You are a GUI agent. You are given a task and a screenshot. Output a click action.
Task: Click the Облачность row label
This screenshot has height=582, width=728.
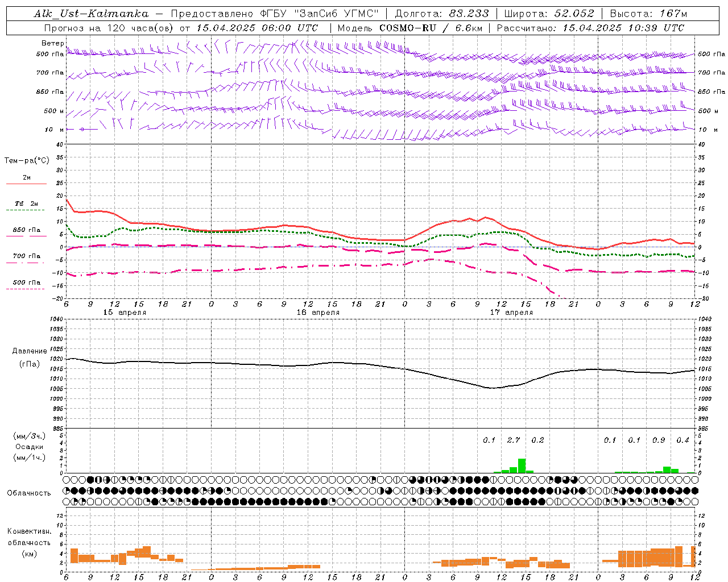(x=29, y=493)
